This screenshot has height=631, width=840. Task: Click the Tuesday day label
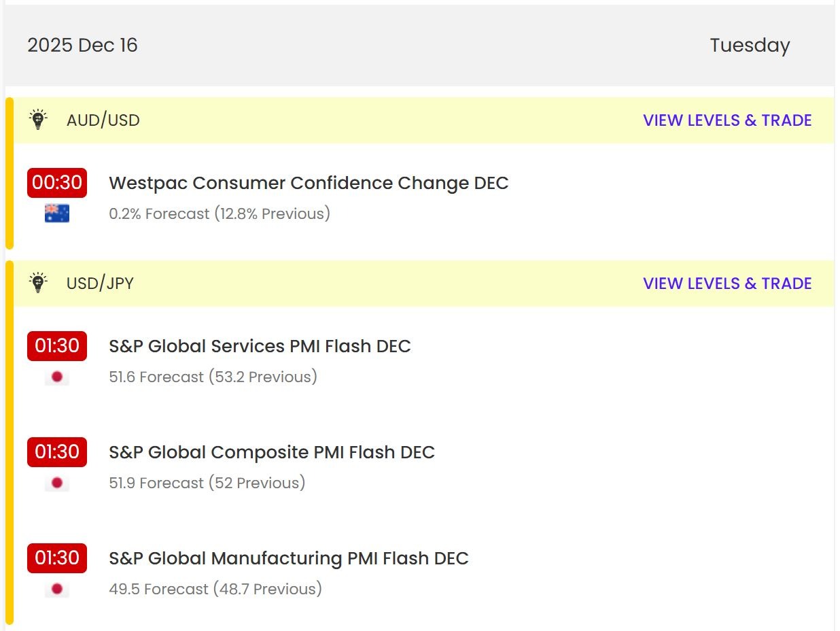click(750, 46)
